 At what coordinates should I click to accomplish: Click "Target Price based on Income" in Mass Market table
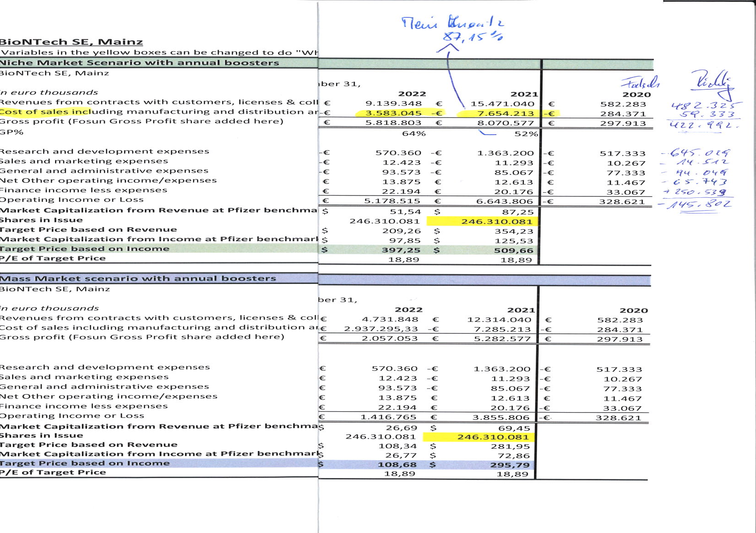point(85,463)
